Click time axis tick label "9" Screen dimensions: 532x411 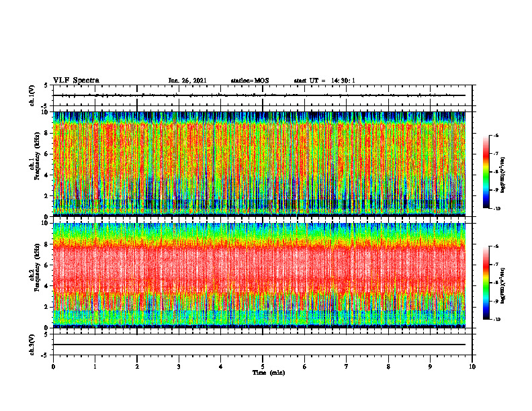[430, 367]
